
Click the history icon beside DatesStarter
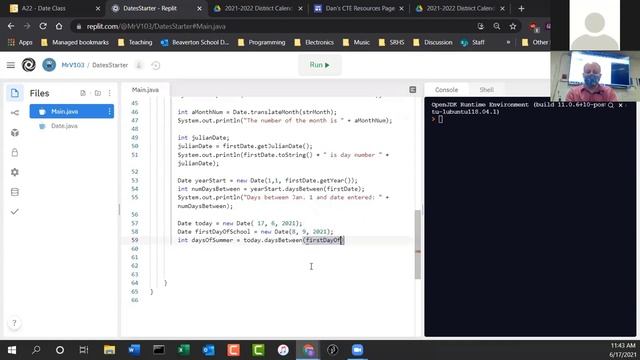pos(156,65)
